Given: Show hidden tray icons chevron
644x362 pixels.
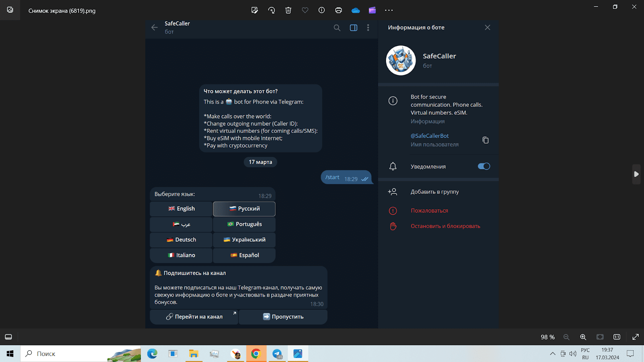Looking at the screenshot, I should pyautogui.click(x=553, y=354).
